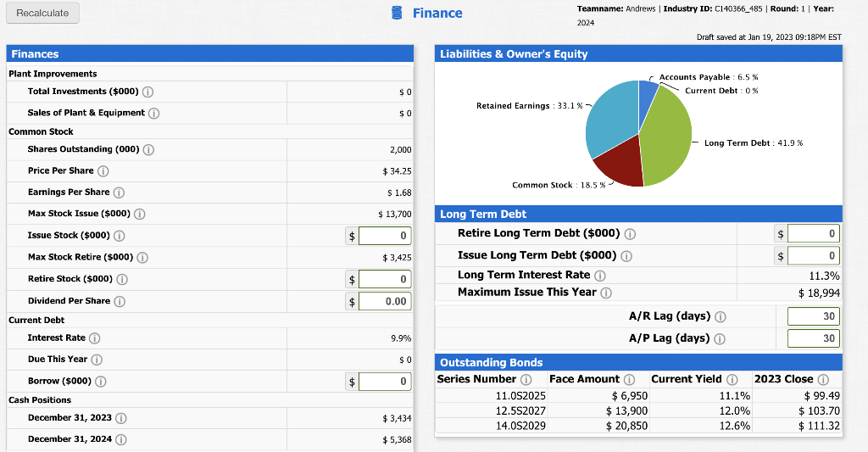This screenshot has width=868, height=452.
Task: View info for Borrow ($000)
Action: pos(101,382)
